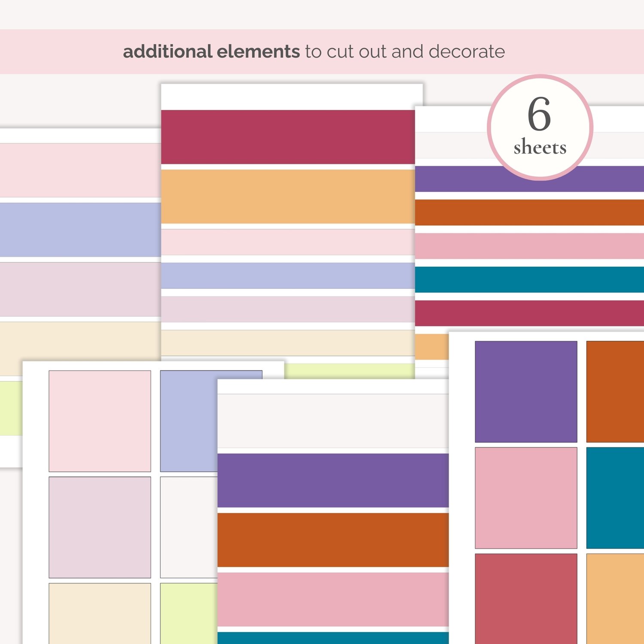Image resolution: width=644 pixels, height=644 pixels.
Task: Pick the periwinkle stripe on the left sheet
Action: 80,230
